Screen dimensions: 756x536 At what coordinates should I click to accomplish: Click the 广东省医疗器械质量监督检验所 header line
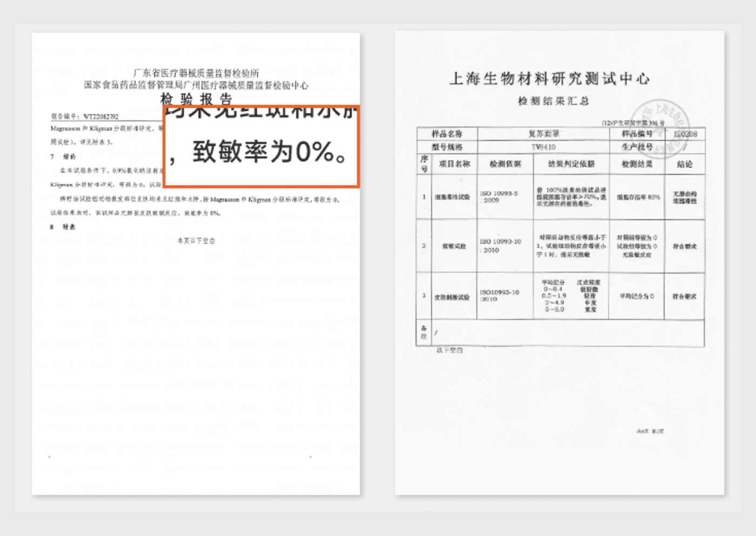pyautogui.click(x=196, y=73)
